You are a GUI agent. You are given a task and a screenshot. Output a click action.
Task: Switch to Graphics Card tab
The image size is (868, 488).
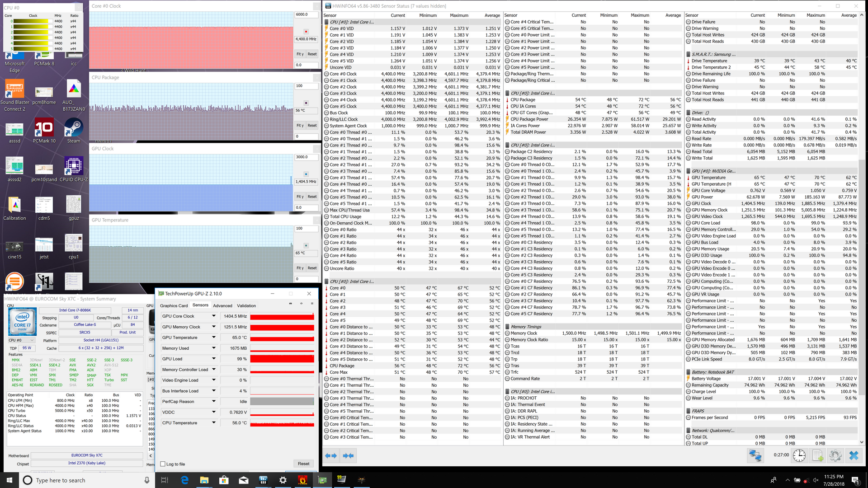(174, 306)
